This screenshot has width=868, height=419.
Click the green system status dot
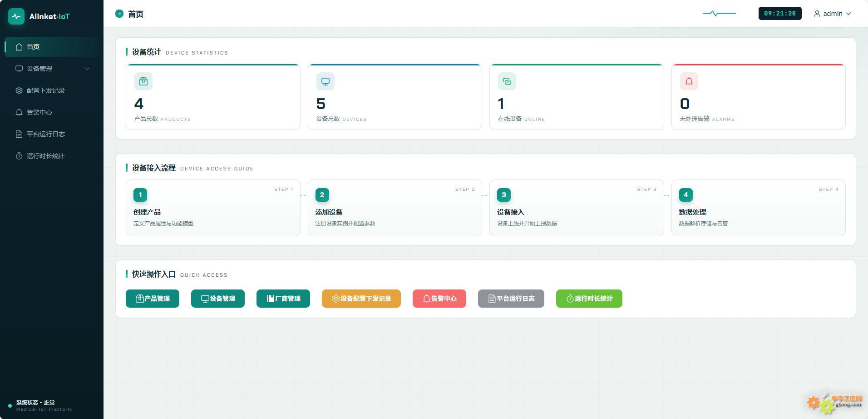pos(10,406)
